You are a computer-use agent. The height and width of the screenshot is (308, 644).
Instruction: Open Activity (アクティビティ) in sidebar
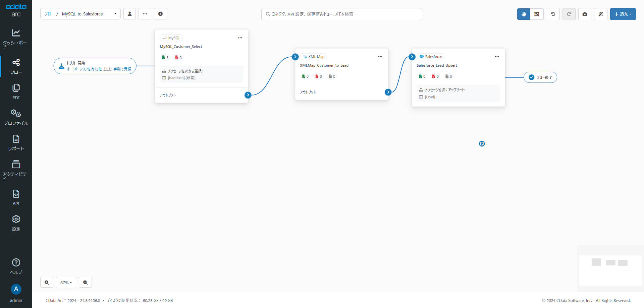tap(16, 170)
